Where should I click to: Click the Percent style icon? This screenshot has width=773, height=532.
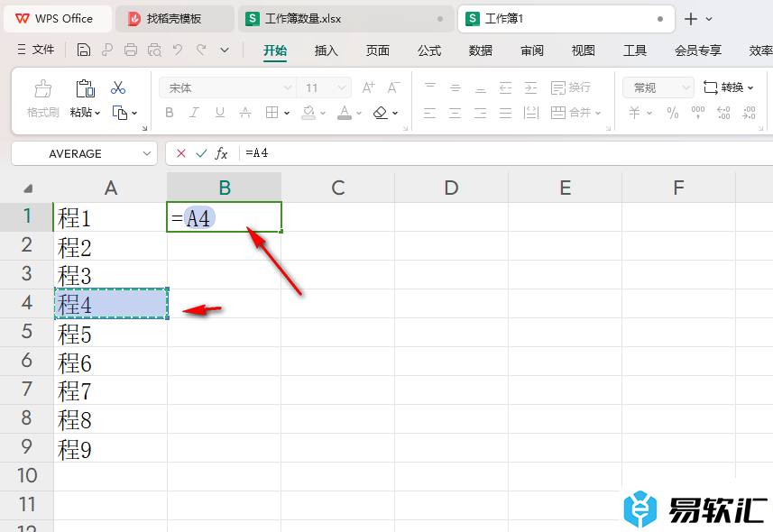[673, 113]
